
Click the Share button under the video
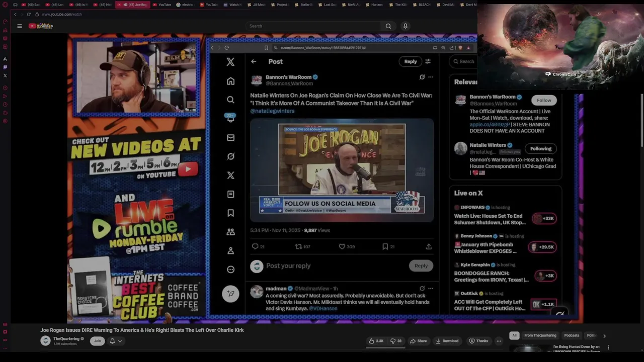(x=418, y=341)
